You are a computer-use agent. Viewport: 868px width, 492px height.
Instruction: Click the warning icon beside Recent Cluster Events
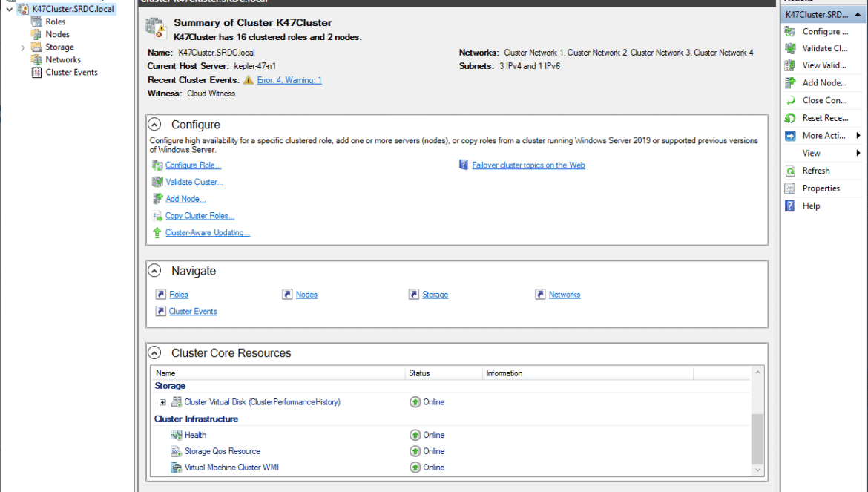point(249,80)
